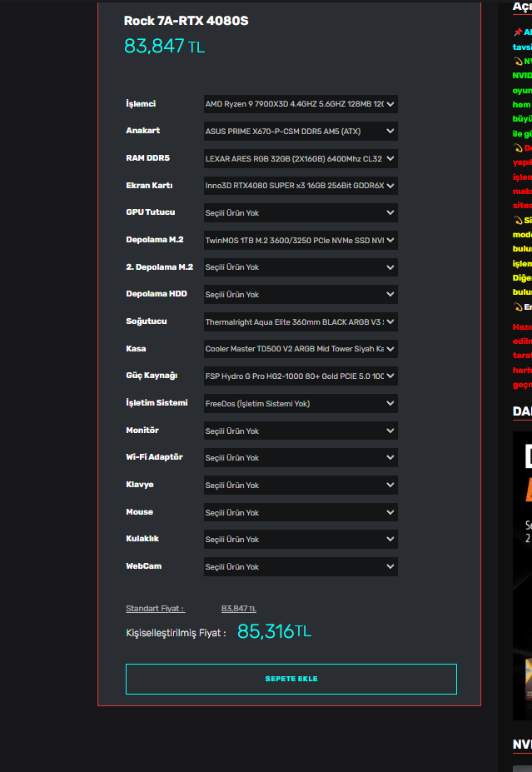Screen dimensions: 532x772
Task: Expand the Soğutucu cooler dropdown
Action: coord(301,322)
